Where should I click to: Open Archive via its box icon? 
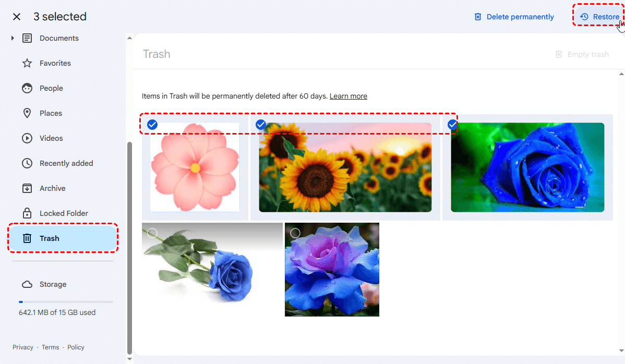pos(27,188)
